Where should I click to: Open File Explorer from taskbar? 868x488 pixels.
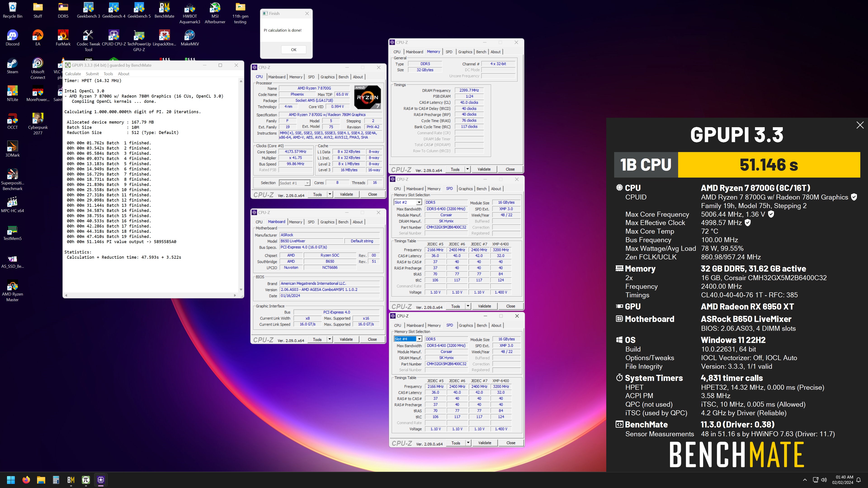[x=41, y=480]
